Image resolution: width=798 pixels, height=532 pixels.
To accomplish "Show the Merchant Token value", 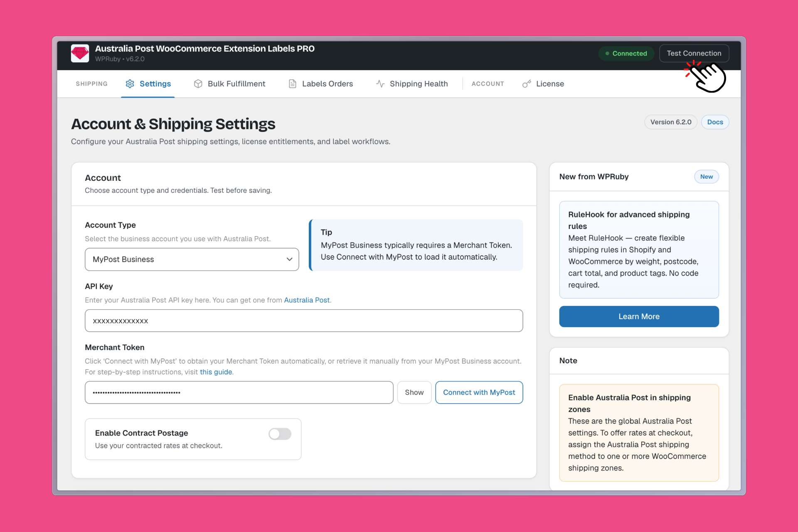I will (414, 392).
